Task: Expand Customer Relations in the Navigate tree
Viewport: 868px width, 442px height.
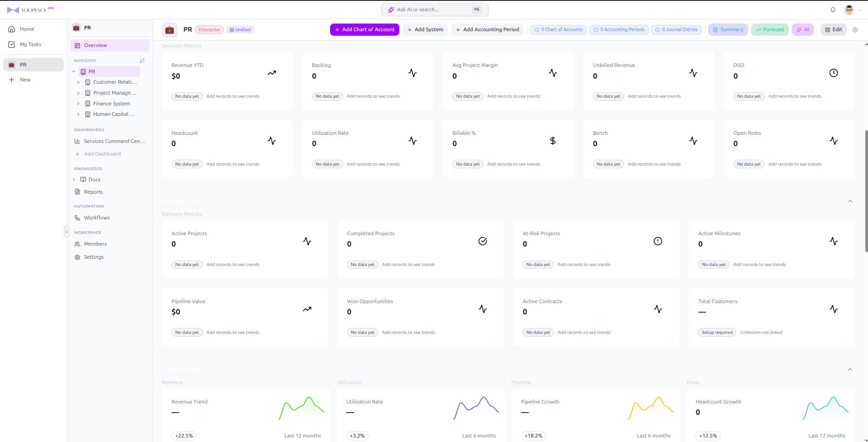Action: [78, 82]
